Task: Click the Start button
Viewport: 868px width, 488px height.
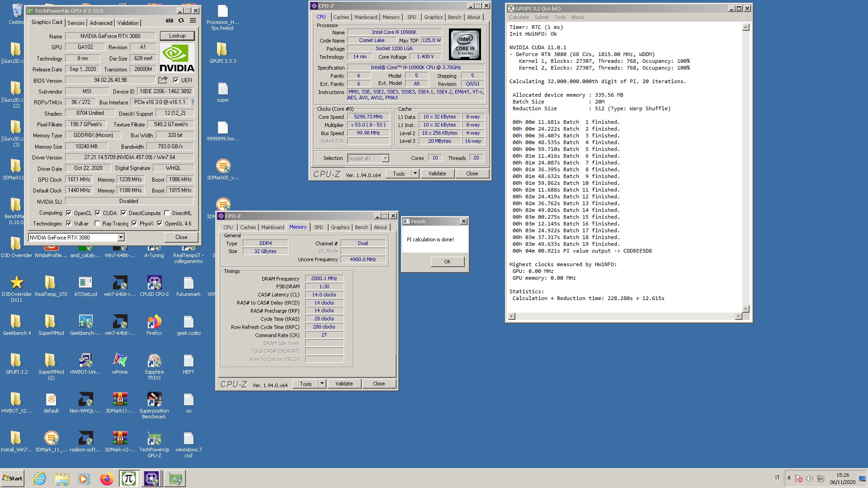Action: click(12, 479)
